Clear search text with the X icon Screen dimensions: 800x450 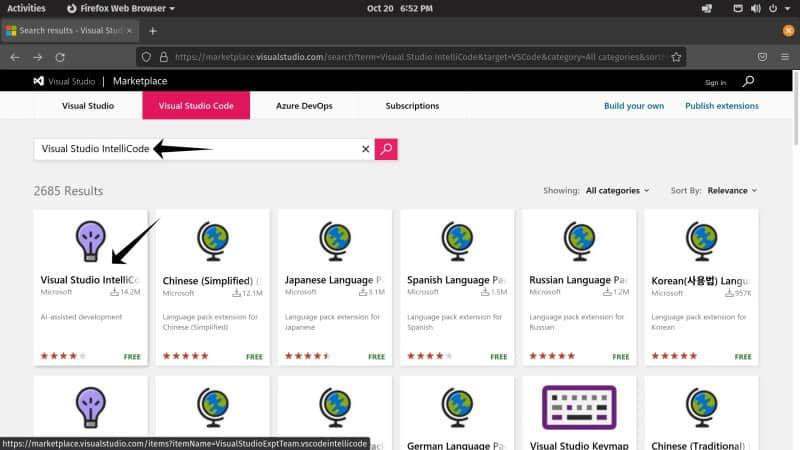pos(365,149)
